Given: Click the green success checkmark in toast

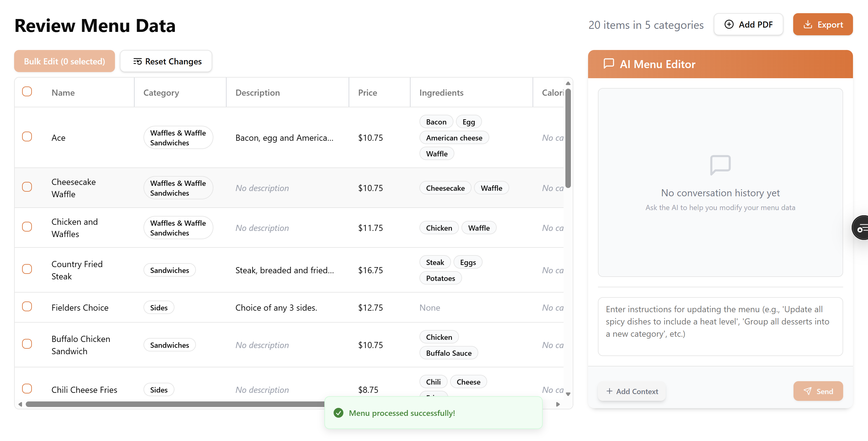Looking at the screenshot, I should tap(338, 413).
